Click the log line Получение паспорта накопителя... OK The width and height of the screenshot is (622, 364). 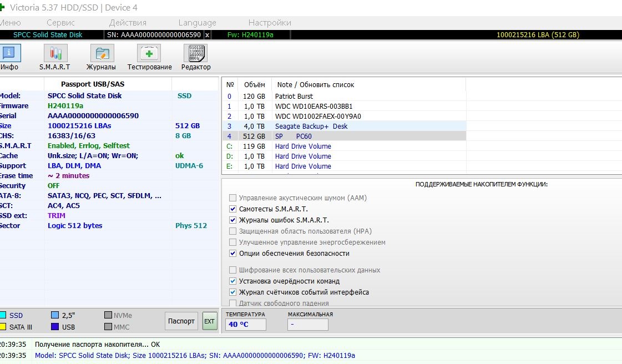point(98,345)
